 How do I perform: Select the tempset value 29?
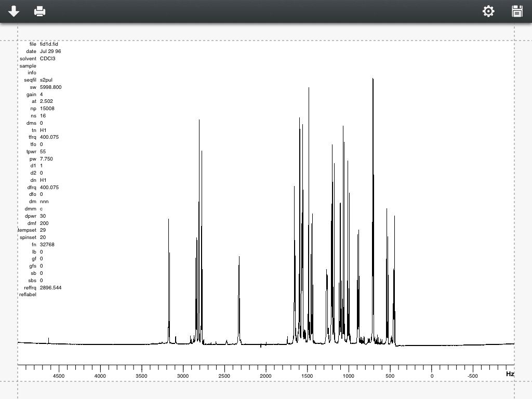[x=43, y=230]
